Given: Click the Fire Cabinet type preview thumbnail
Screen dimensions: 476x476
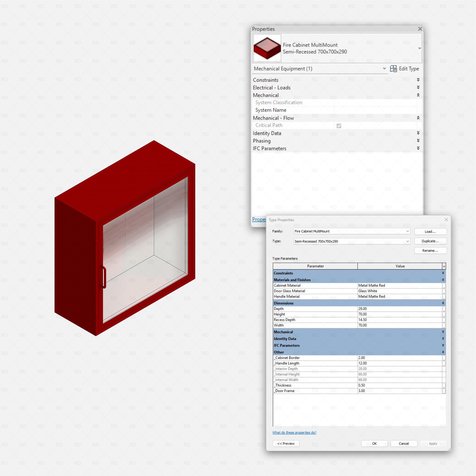Looking at the screenshot, I should tap(267, 48).
